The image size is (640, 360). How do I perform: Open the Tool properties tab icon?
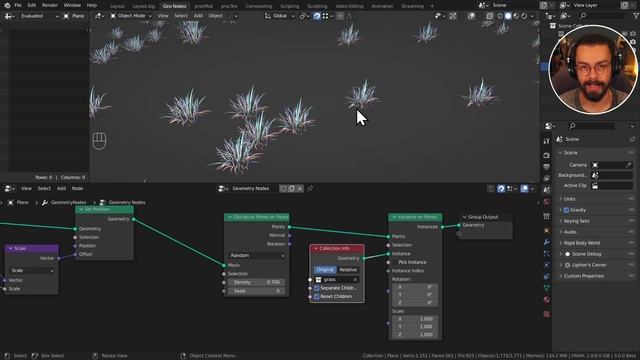[547, 141]
